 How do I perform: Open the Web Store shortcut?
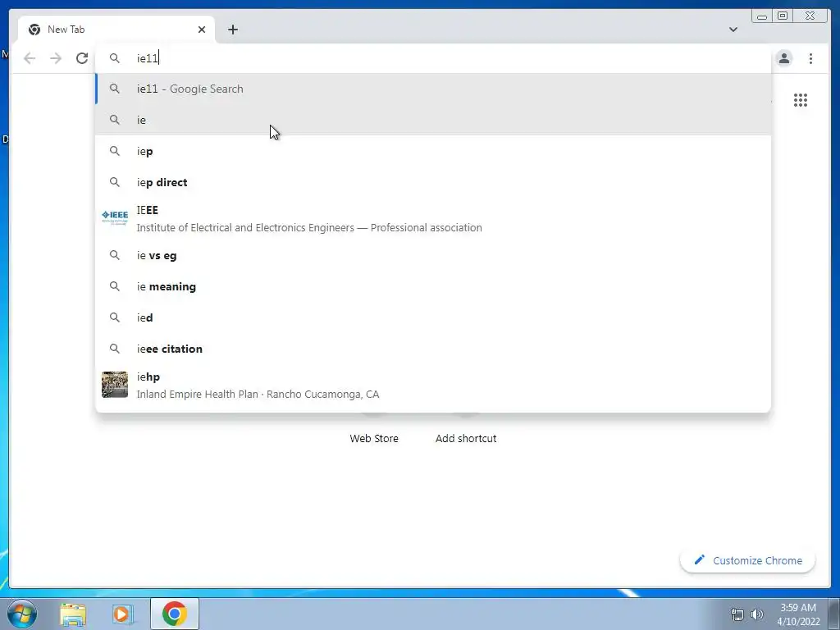[x=374, y=438]
